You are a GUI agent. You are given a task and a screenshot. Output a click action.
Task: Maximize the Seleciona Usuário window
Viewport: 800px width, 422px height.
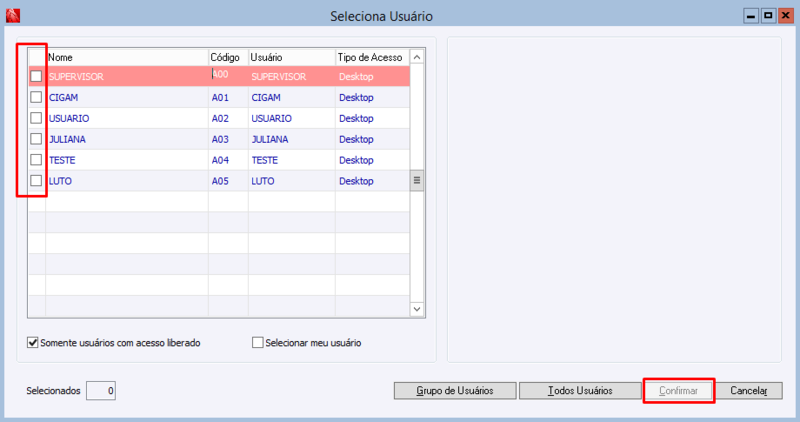click(768, 16)
